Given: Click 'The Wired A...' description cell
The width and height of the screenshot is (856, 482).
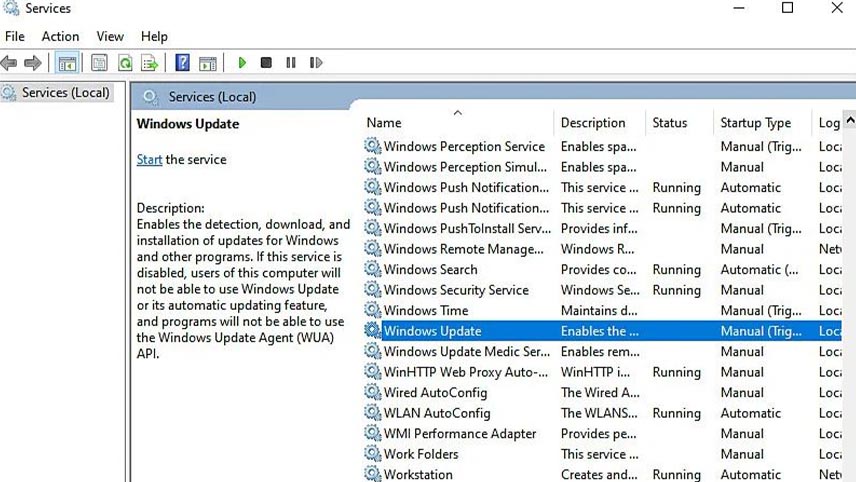Looking at the screenshot, I should [x=600, y=392].
